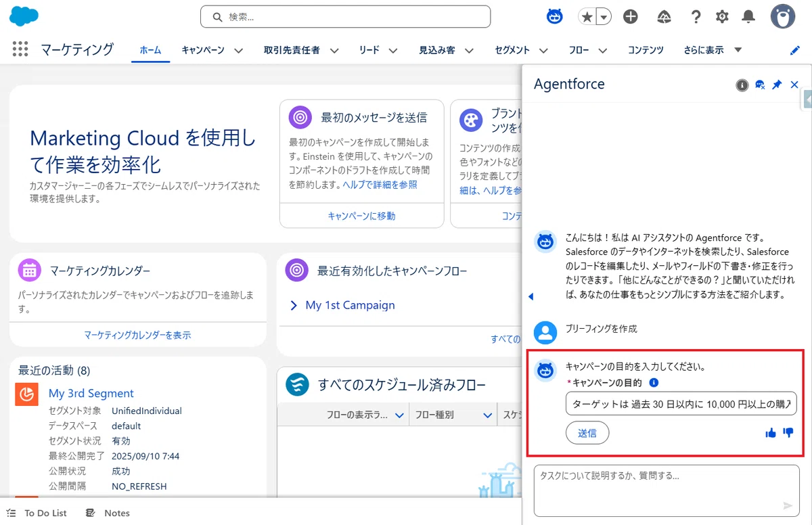Start a new Agentforce chat icon

pyautogui.click(x=760, y=85)
